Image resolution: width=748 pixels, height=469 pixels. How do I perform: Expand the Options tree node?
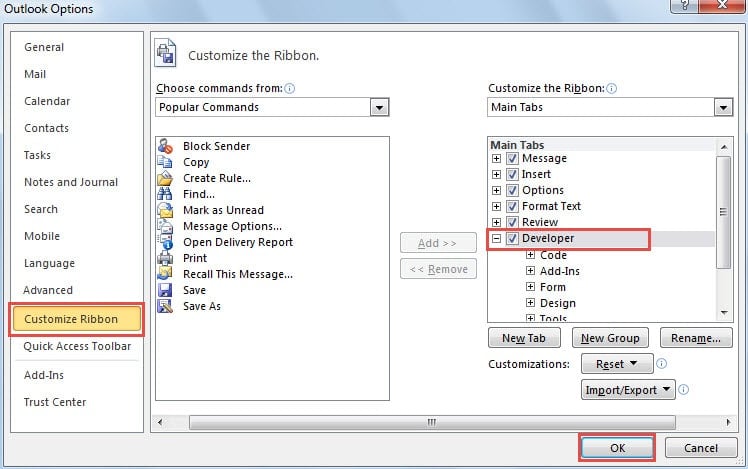click(x=496, y=190)
